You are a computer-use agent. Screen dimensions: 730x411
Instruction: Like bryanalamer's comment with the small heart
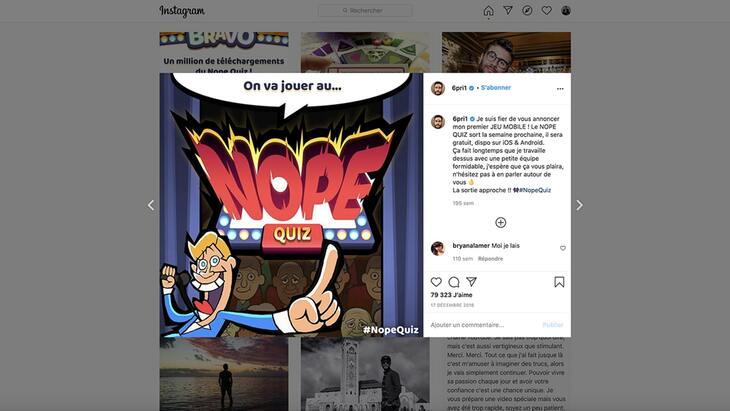click(x=563, y=248)
